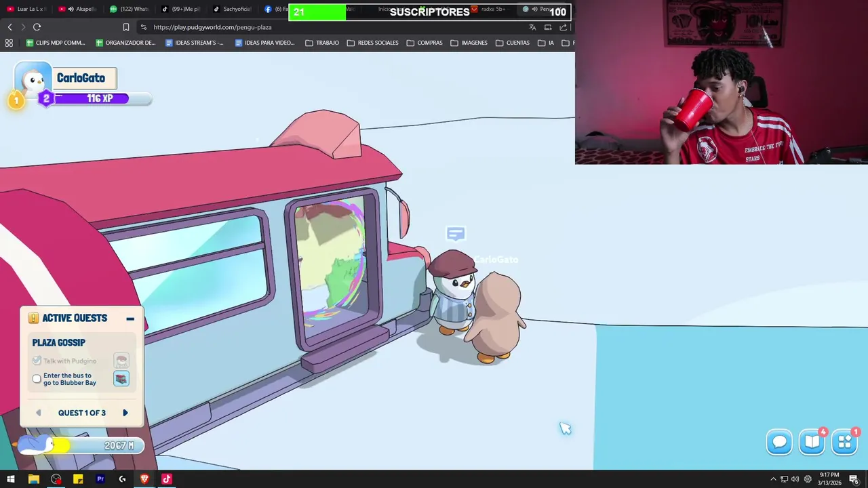Image resolution: width=868 pixels, height=488 pixels.
Task: Open the Windows notification center
Action: (854, 479)
